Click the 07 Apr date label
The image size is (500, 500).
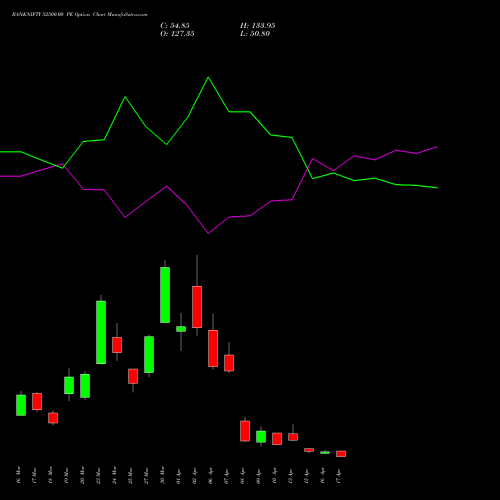pos(226,475)
